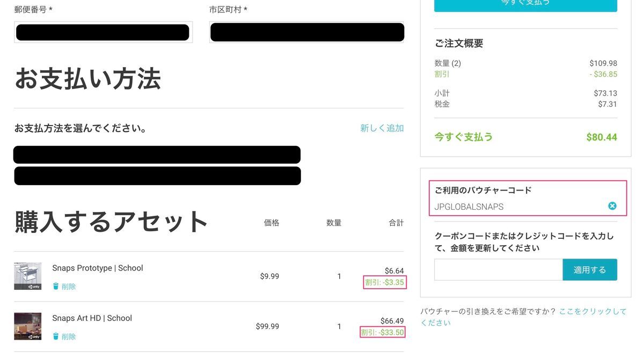
Task: Open Snaps Art HD School thumbnail
Action: tap(28, 326)
